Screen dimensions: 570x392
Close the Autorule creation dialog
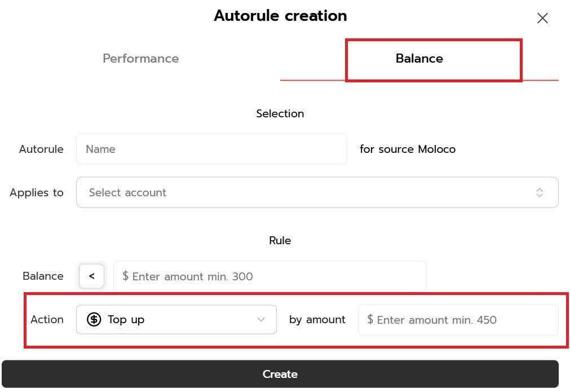coord(542,18)
